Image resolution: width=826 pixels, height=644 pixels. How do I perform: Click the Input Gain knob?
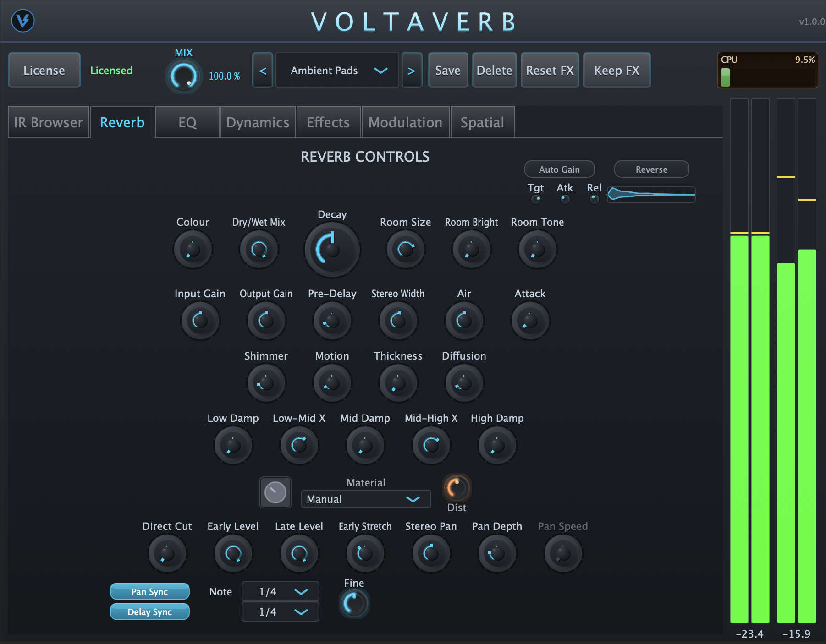(200, 321)
